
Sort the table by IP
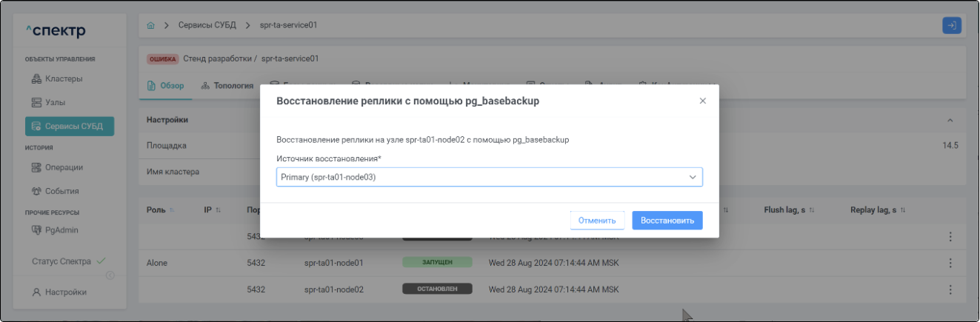click(213, 211)
